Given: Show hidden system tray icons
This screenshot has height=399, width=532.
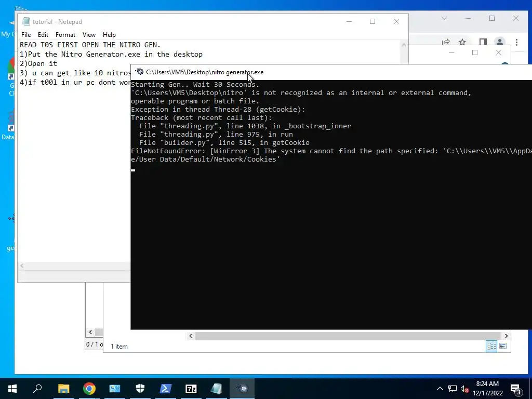Looking at the screenshot, I should [x=440, y=389].
